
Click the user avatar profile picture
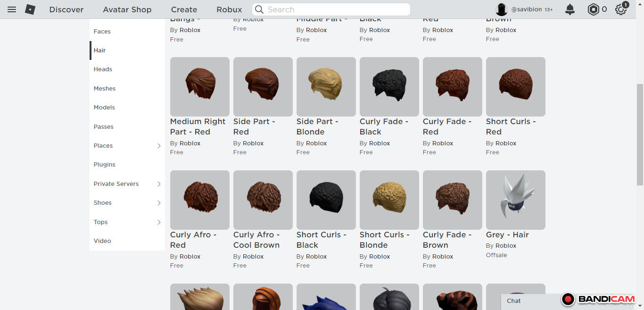(x=502, y=9)
